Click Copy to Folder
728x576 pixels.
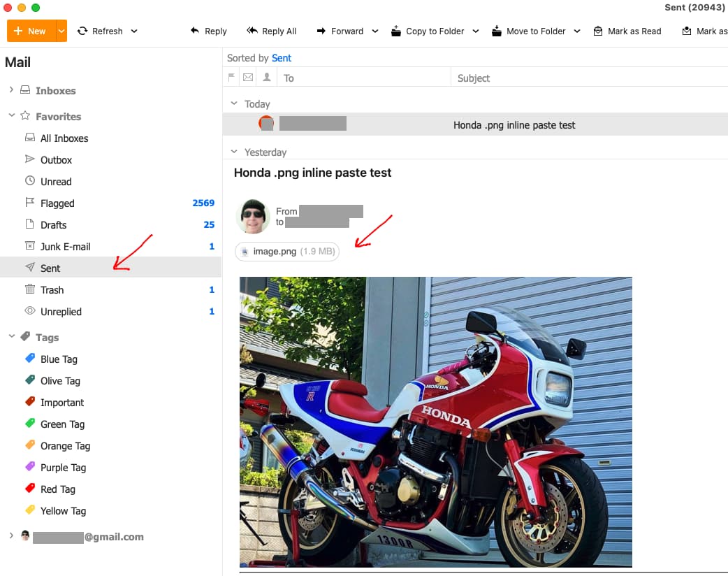coord(428,31)
